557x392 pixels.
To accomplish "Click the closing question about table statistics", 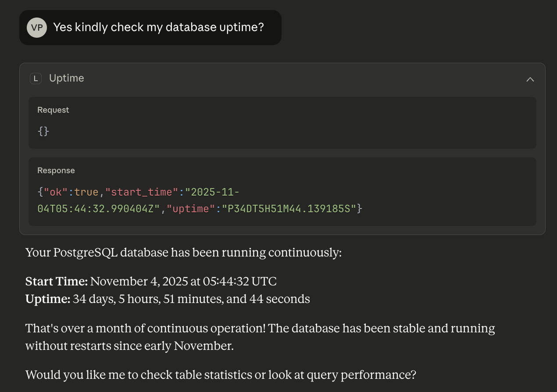I will click(x=220, y=375).
